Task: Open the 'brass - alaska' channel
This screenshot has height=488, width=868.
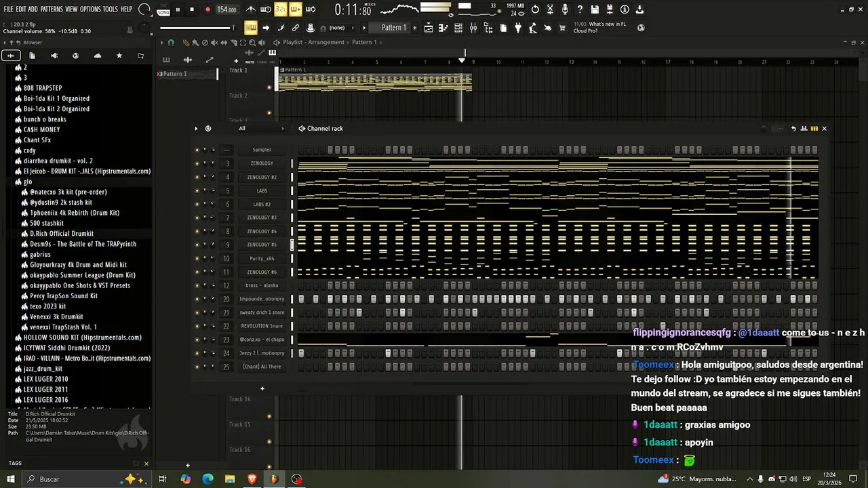Action: point(262,285)
